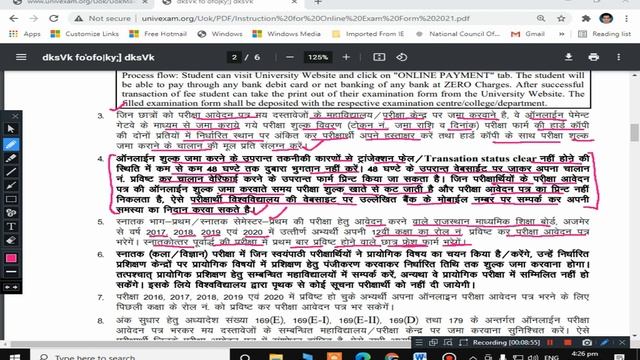Open File Explorer from the taskbar
The height and width of the screenshot is (360, 640).
[276, 356]
